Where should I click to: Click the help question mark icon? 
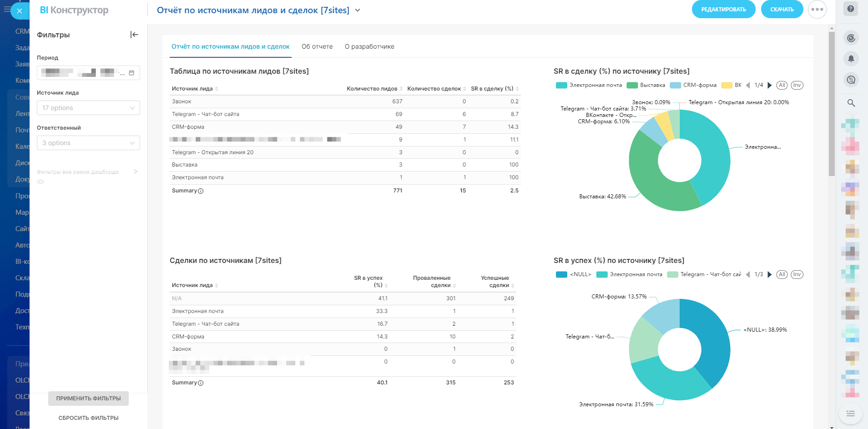pos(851,9)
